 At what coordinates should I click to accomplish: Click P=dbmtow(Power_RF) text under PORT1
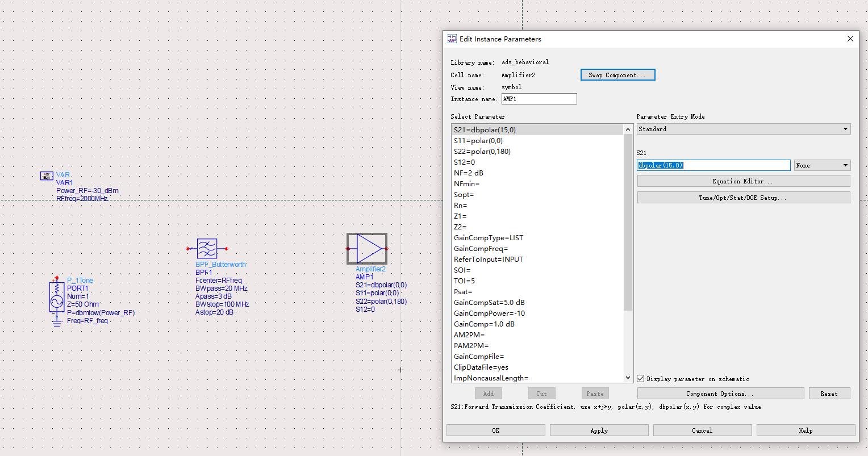(x=101, y=313)
